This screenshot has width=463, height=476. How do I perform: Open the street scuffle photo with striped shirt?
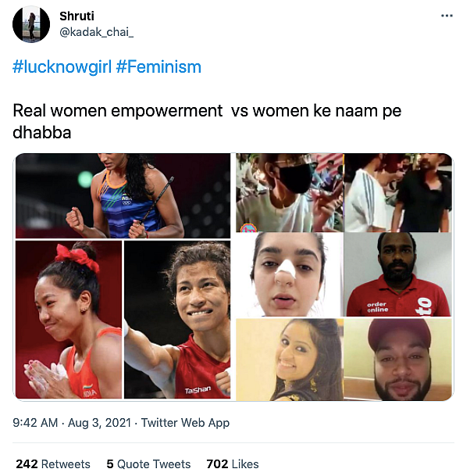coord(398,193)
